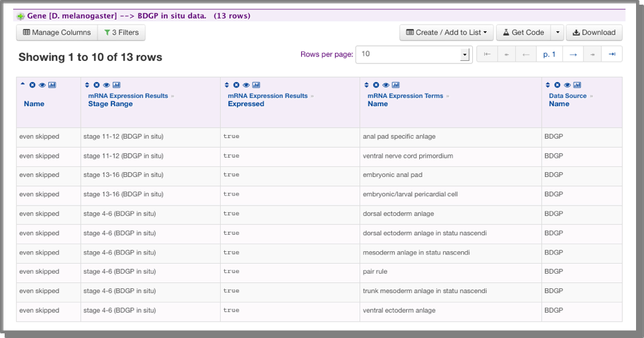Click the p. 1 page indicator

(550, 54)
